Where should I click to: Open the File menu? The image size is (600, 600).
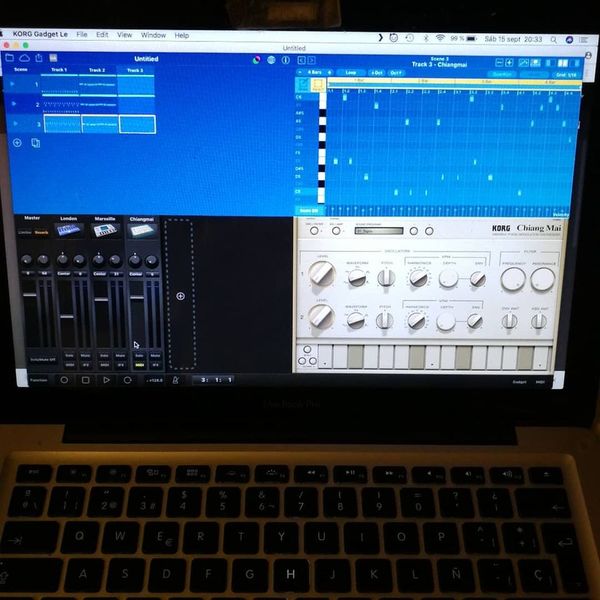82,34
